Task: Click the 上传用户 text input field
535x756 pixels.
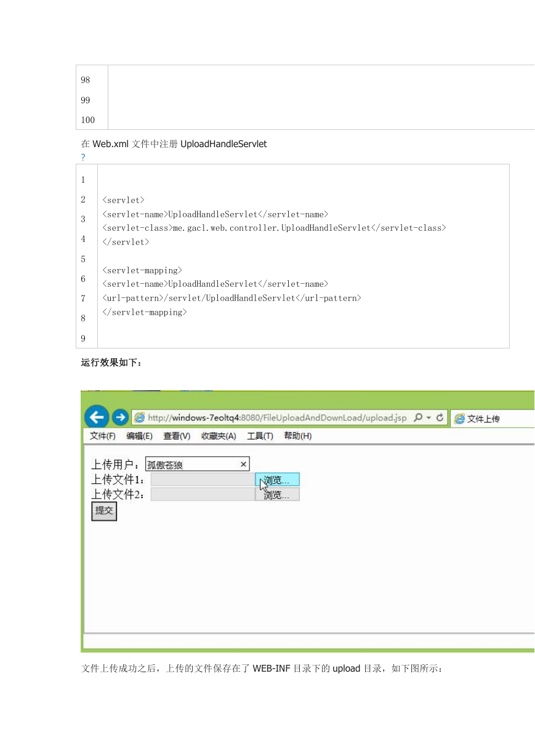Action: coord(197,464)
